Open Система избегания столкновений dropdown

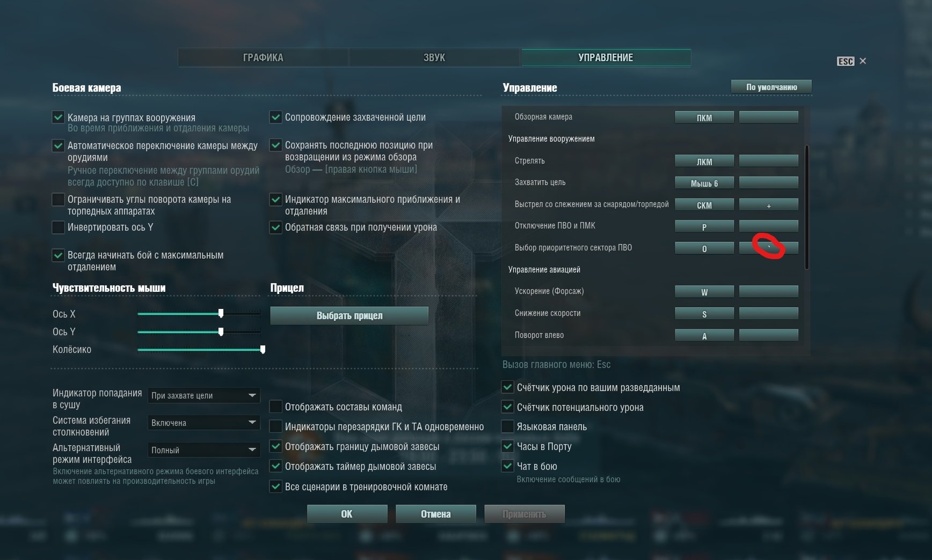[x=204, y=423]
